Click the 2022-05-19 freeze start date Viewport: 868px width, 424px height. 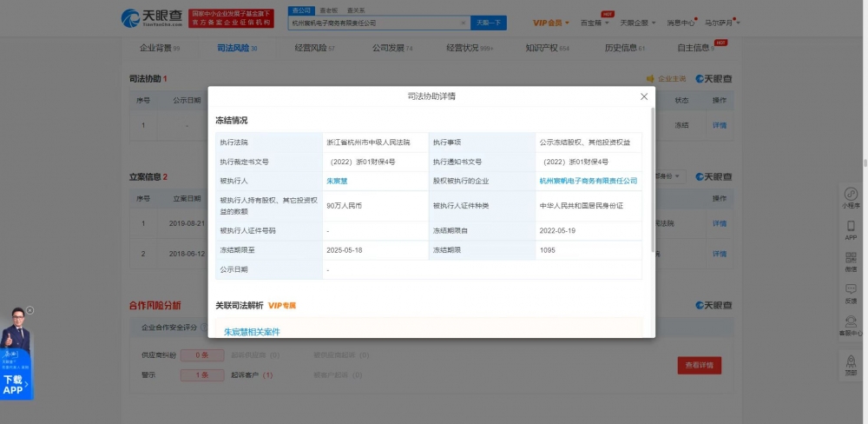coord(557,230)
